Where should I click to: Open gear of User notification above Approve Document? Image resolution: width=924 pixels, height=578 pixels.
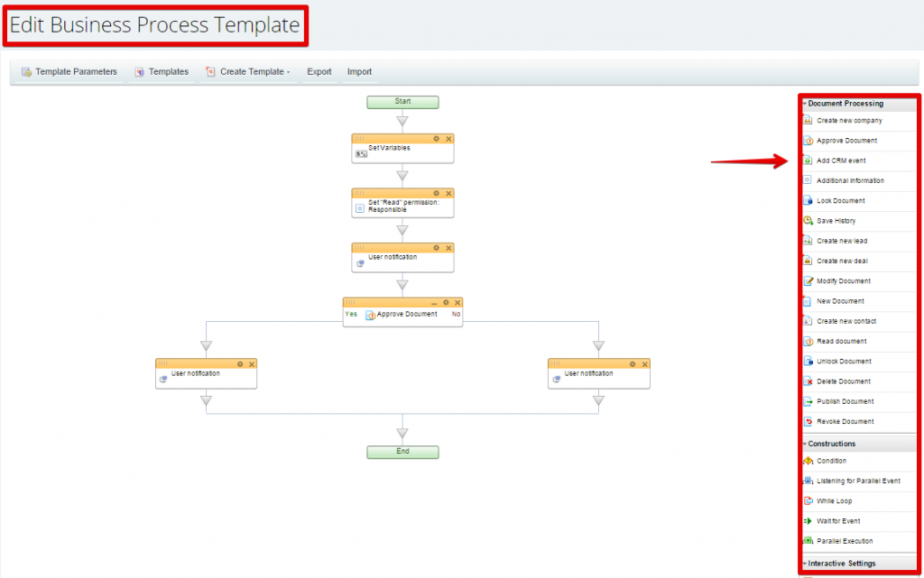[436, 248]
